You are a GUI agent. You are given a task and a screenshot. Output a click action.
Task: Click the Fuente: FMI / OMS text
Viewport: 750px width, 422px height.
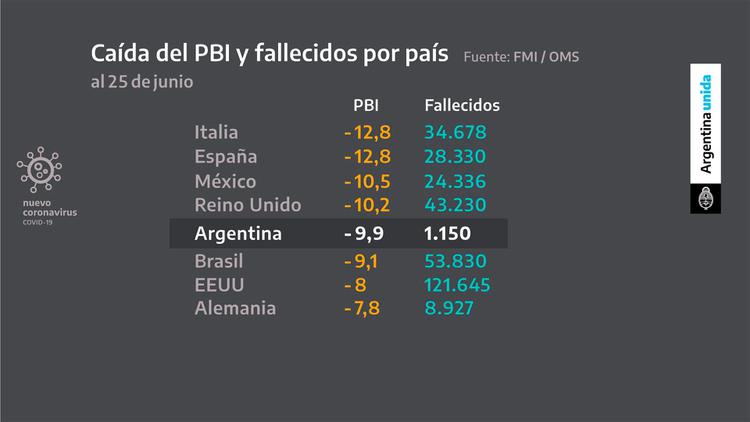pyautogui.click(x=521, y=57)
